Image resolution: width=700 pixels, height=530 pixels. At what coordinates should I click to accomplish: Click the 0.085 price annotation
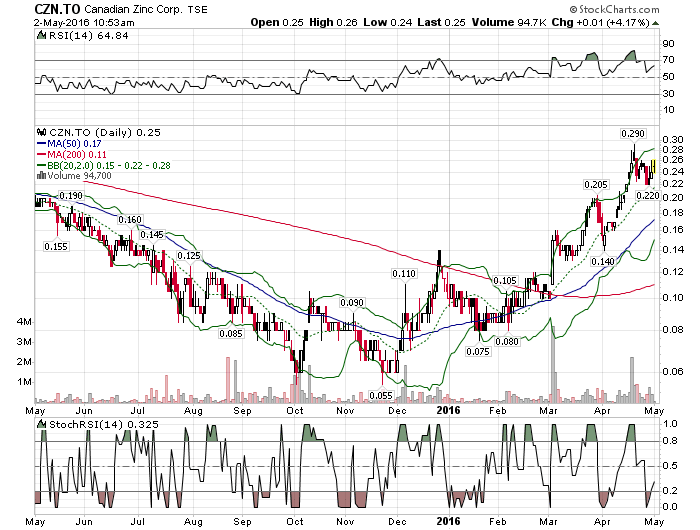(x=231, y=333)
